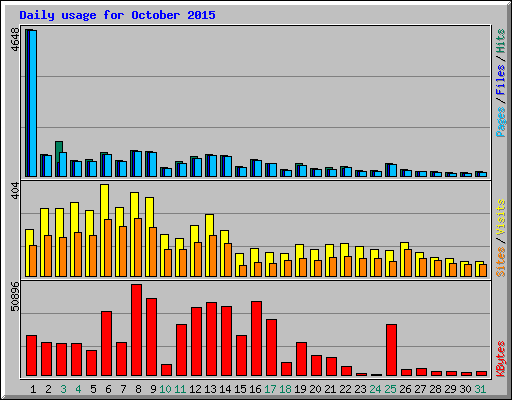Click green day 3 label
Screen dimensions: 512x400
63,389
